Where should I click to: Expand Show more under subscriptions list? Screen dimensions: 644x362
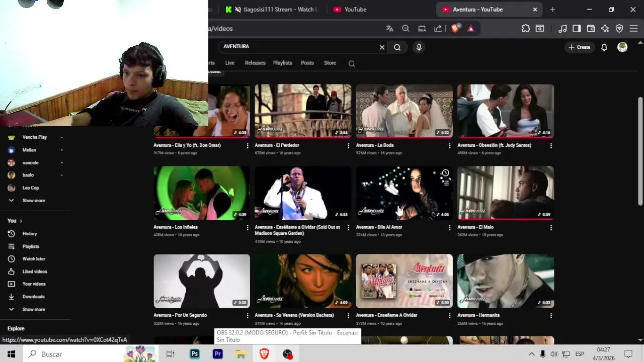pyautogui.click(x=33, y=201)
